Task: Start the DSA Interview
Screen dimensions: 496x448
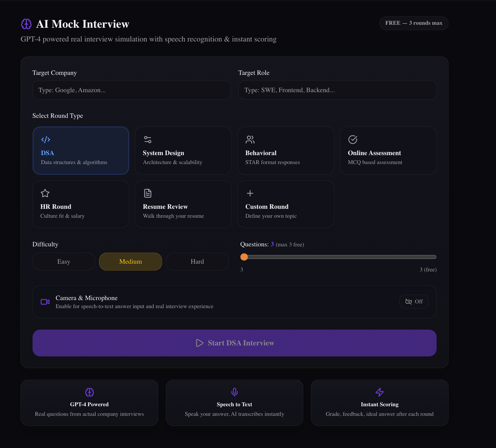Action: (235, 343)
